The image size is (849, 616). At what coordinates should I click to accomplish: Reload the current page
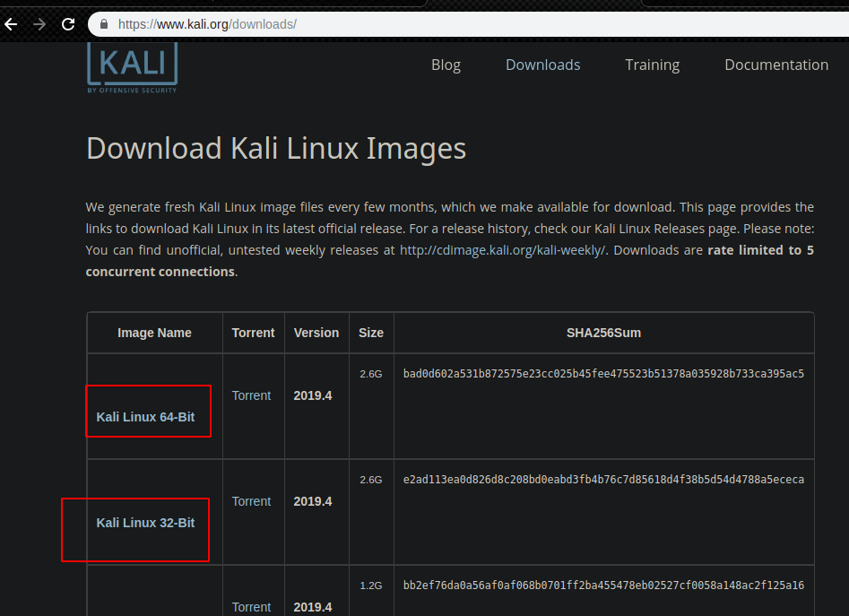[68, 24]
